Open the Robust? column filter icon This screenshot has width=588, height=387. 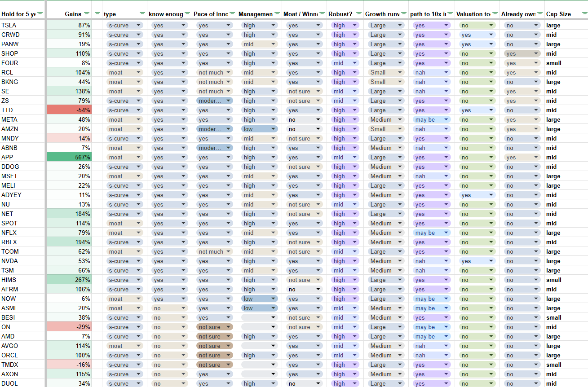[358, 14]
